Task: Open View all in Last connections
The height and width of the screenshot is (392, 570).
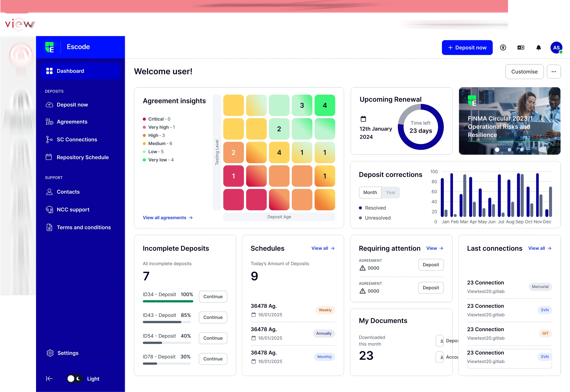Action: coord(540,248)
